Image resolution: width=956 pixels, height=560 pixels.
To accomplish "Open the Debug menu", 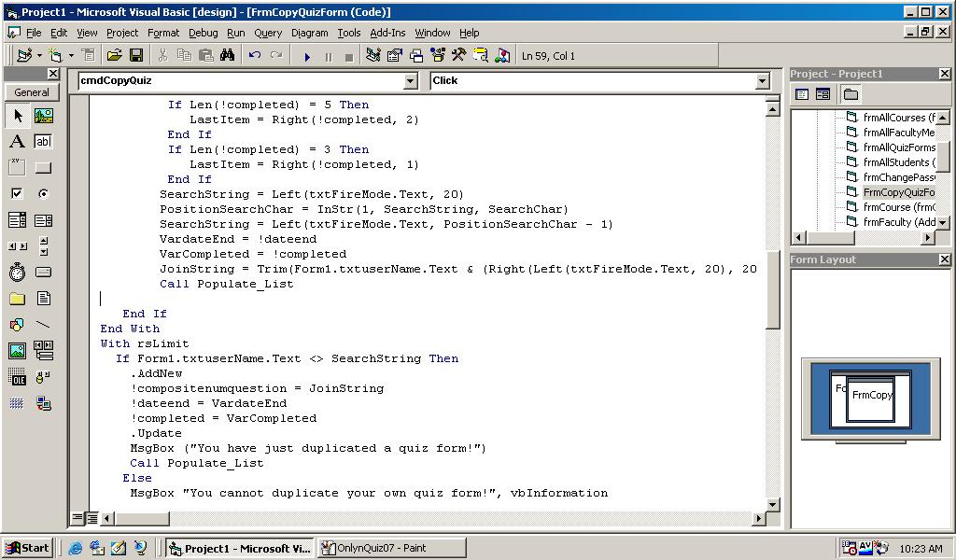I will click(x=203, y=33).
